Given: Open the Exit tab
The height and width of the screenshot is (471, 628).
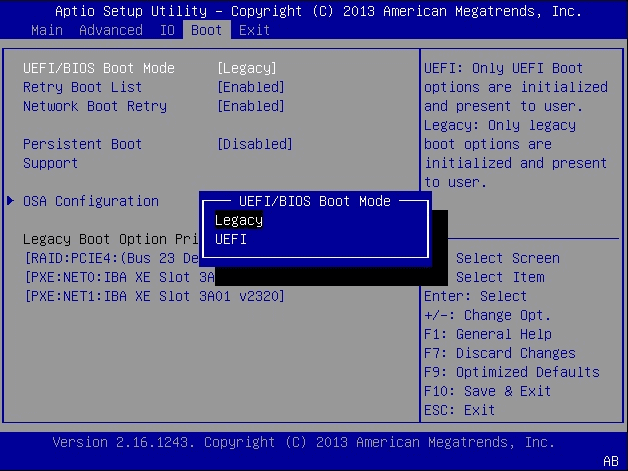Looking at the screenshot, I should pos(254,30).
